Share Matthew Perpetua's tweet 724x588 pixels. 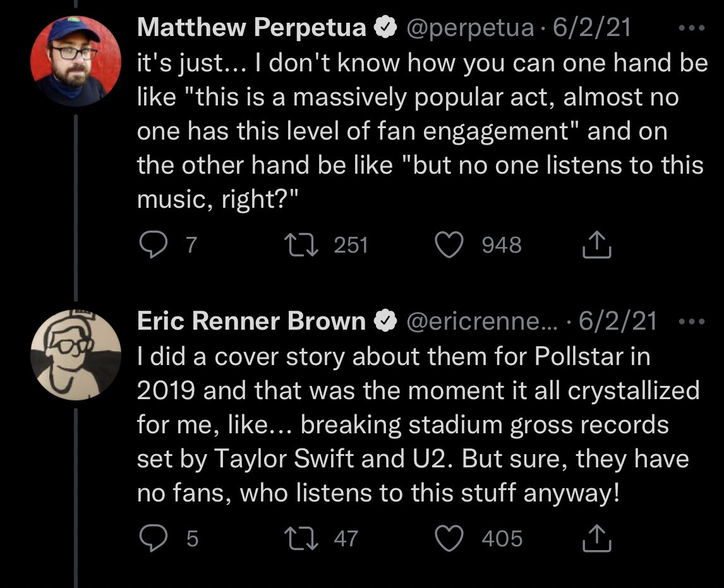coord(596,245)
